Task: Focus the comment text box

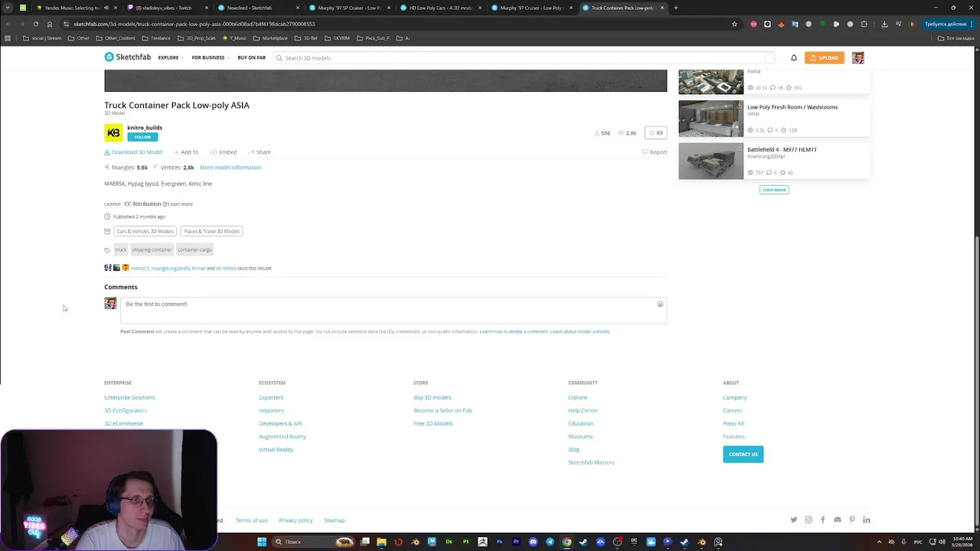Action: [394, 310]
